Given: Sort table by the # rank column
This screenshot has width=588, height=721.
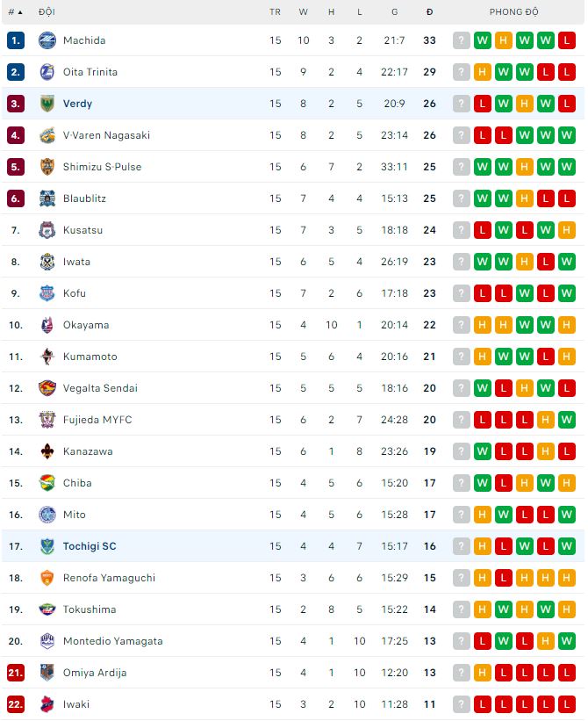Looking at the screenshot, I should tap(15, 12).
